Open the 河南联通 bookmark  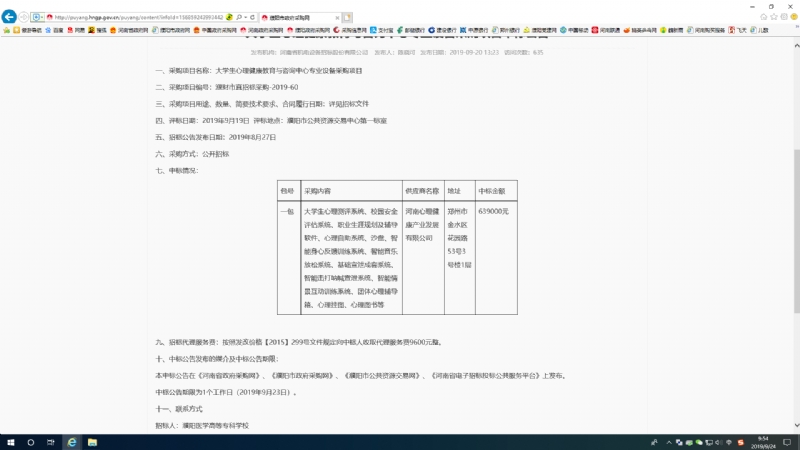pos(606,30)
